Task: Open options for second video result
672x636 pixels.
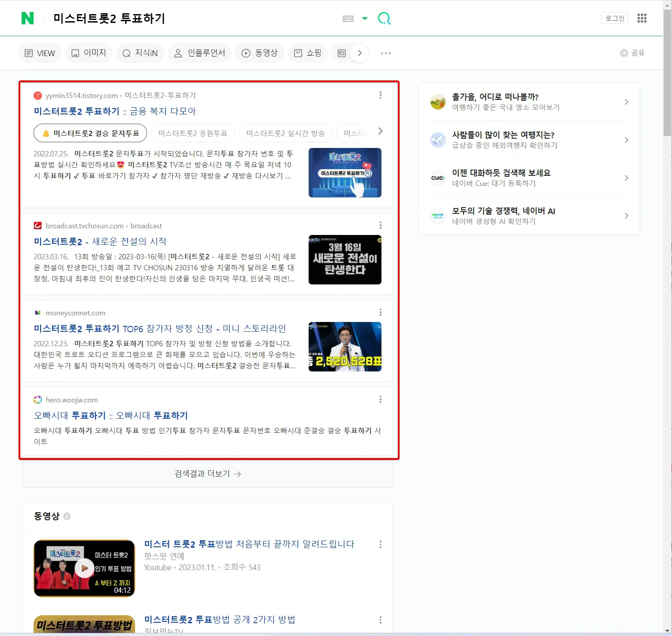Action: point(381,620)
